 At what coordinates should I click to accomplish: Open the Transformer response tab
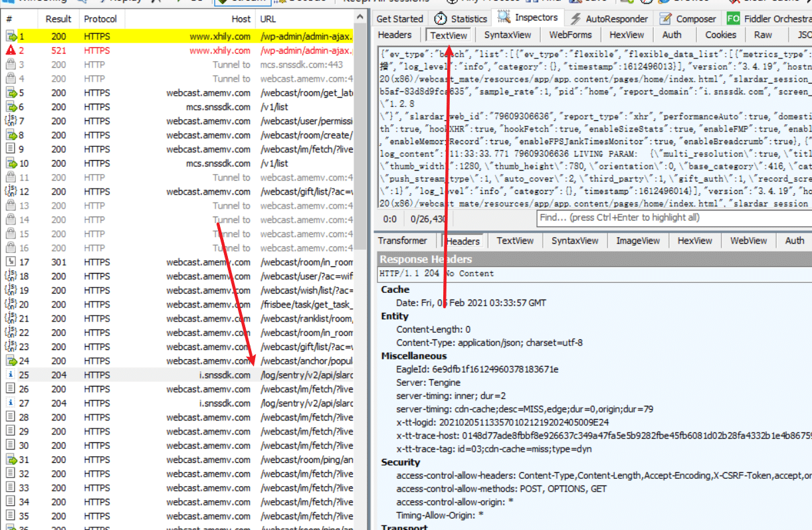pos(403,241)
